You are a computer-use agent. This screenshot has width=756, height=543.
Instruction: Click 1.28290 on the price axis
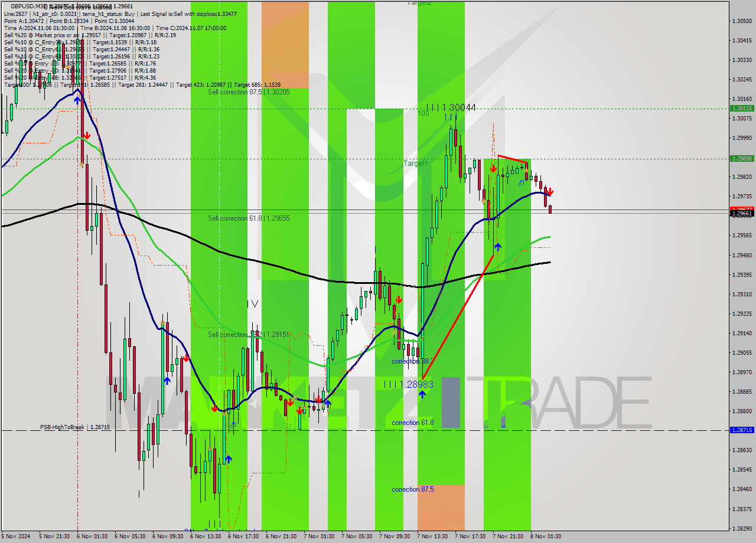[x=741, y=528]
